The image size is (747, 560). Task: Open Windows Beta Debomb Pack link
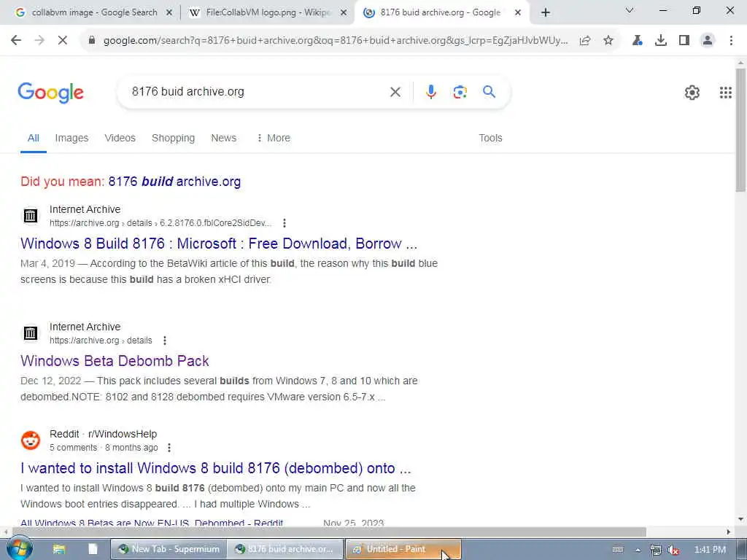(115, 361)
